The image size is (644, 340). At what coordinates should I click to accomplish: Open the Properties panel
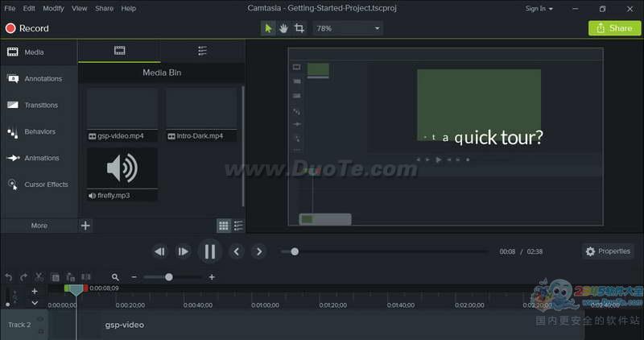(x=609, y=251)
